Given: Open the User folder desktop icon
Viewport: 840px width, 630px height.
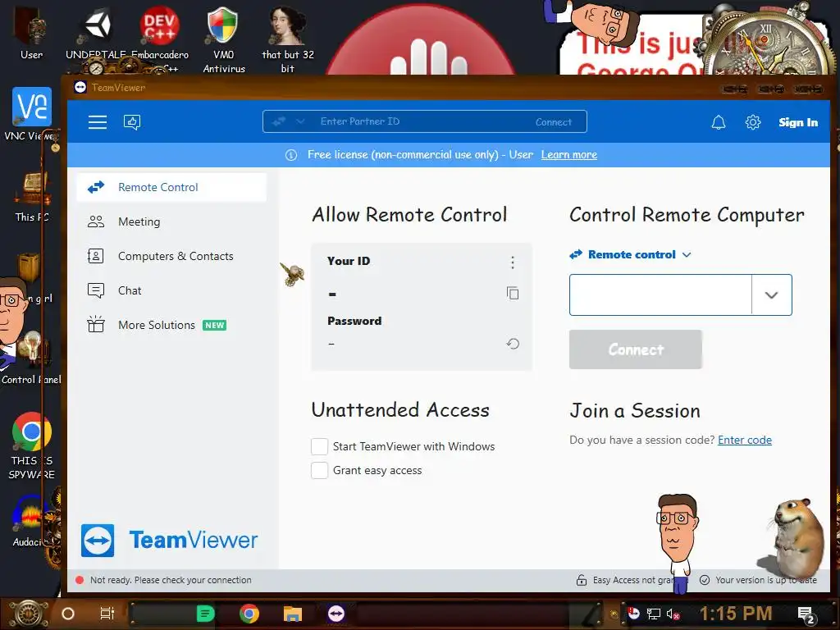Looking at the screenshot, I should point(32,32).
